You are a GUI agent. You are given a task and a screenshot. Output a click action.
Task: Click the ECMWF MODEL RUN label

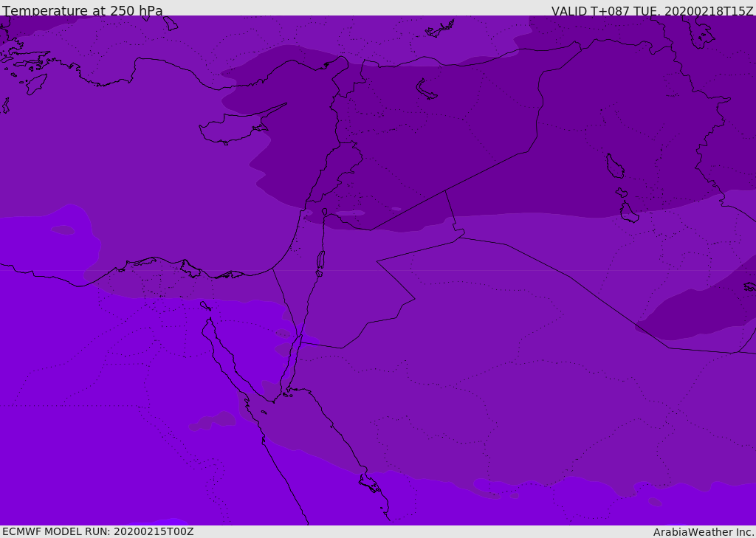97,531
